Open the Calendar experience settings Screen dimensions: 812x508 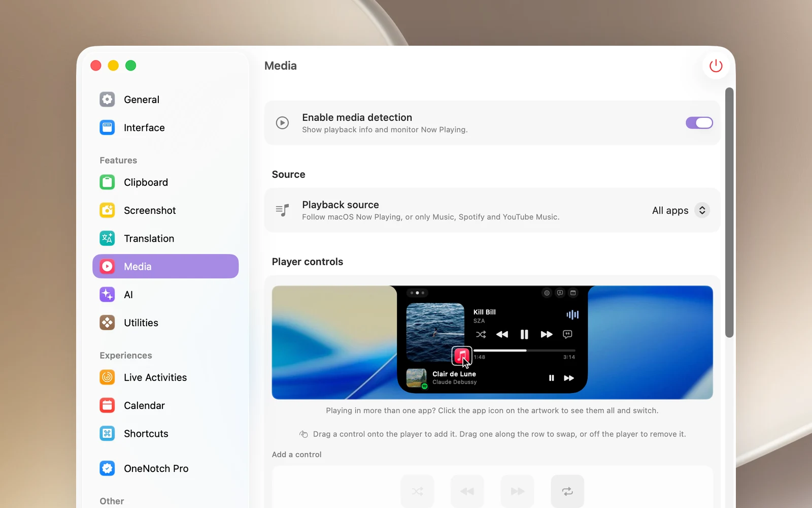(x=165, y=405)
